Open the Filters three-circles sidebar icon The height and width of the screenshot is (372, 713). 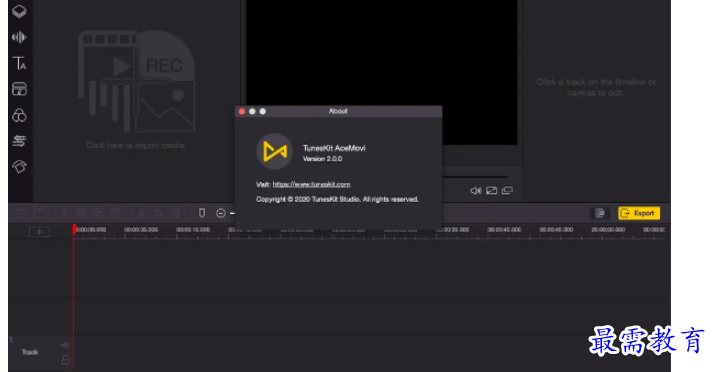(19, 116)
